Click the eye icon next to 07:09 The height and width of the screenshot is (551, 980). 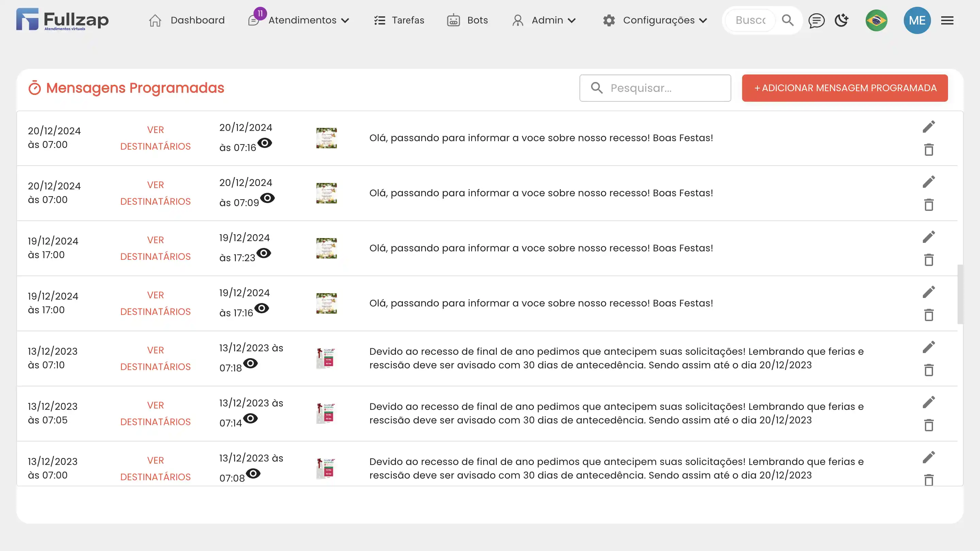pos(267,198)
